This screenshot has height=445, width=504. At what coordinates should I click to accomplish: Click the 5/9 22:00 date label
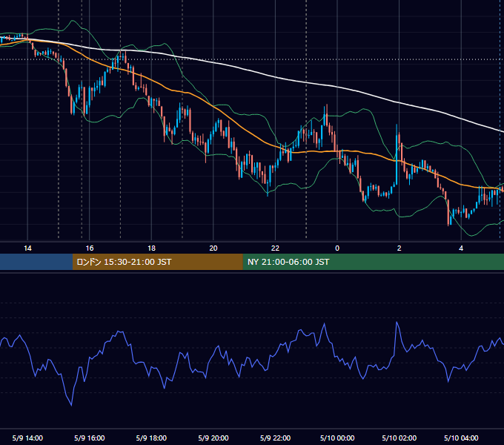point(276,438)
